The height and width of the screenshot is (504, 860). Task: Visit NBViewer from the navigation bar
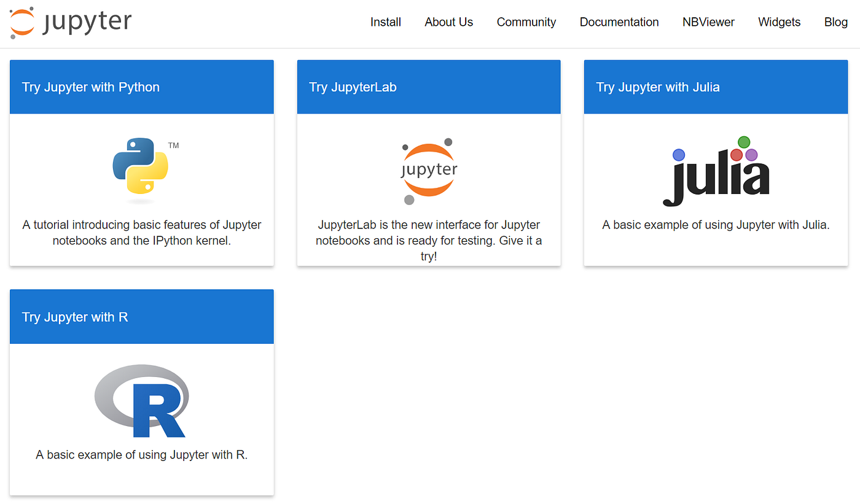tap(708, 22)
